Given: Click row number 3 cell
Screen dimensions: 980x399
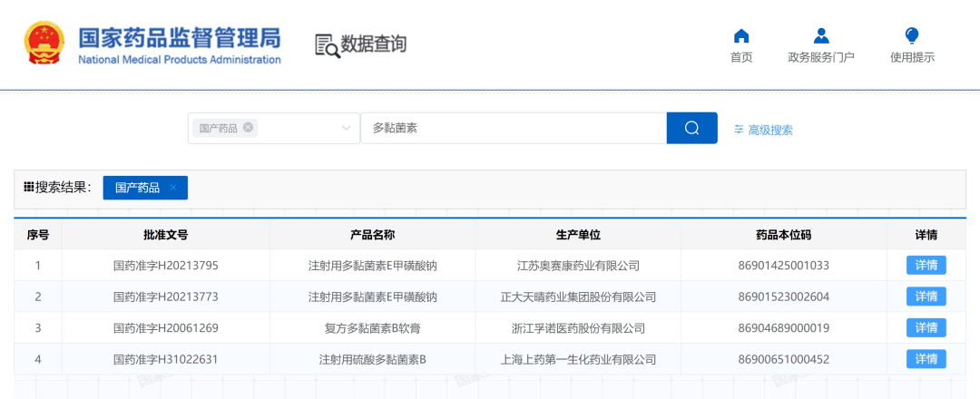Looking at the screenshot, I should pyautogui.click(x=38, y=328).
